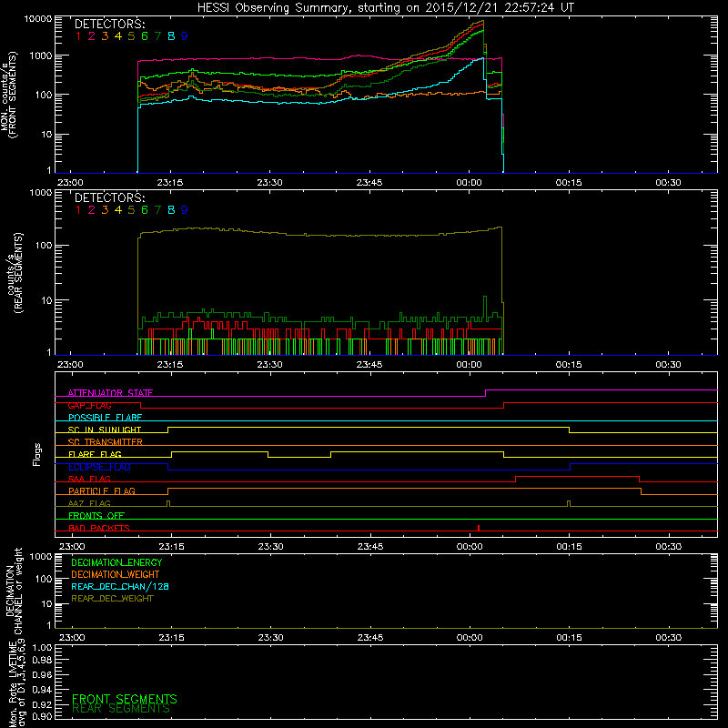Select detector 6 in front segments legend
Image resolution: width=728 pixels, height=728 pixels.
[145, 36]
